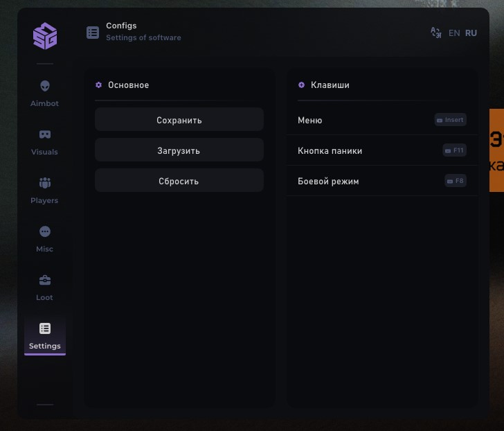Viewport: 504px width, 431px height.
Task: Change the Insert keybind for Меню
Action: pos(451,120)
